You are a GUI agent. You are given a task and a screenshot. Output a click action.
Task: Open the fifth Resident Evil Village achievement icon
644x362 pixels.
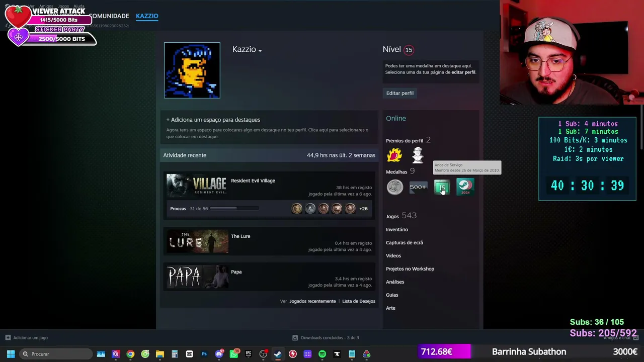(350, 209)
